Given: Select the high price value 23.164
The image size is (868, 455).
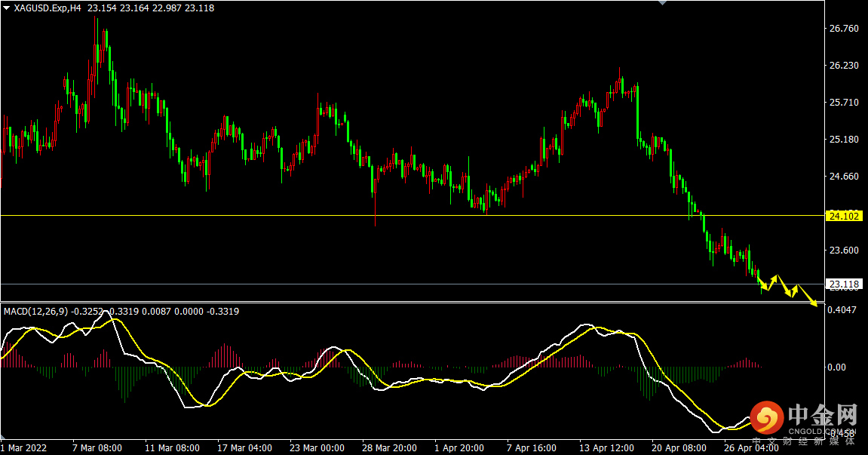Looking at the screenshot, I should [134, 8].
